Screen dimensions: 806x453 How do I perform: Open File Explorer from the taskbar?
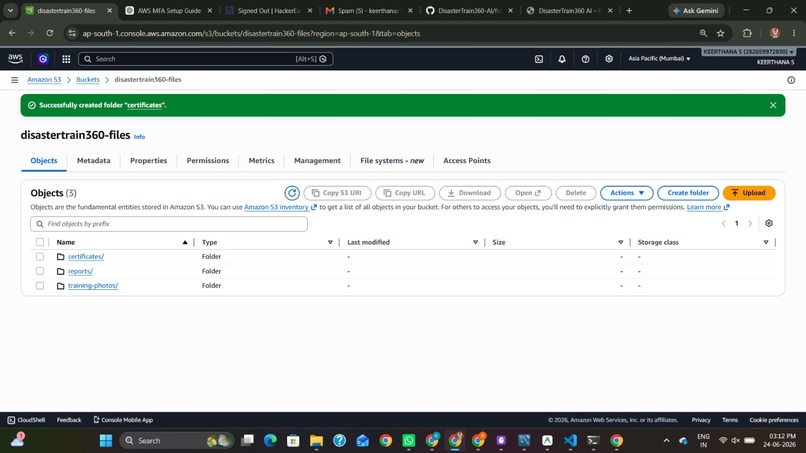tap(316, 441)
